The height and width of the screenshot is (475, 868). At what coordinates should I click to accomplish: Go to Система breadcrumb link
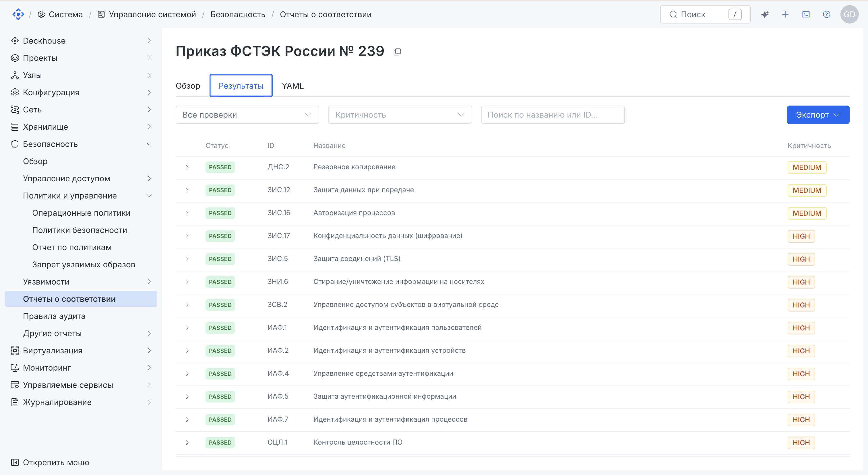tap(66, 14)
